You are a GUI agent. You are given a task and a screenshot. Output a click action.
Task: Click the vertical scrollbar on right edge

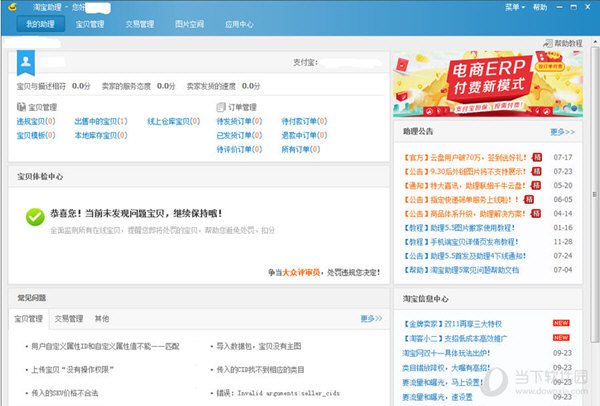595,195
